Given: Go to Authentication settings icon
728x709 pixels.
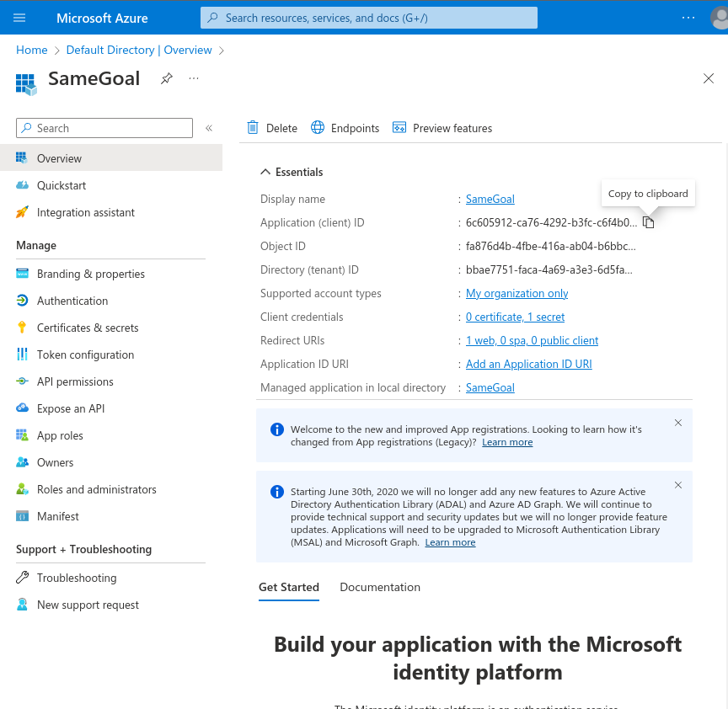Looking at the screenshot, I should [x=22, y=301].
